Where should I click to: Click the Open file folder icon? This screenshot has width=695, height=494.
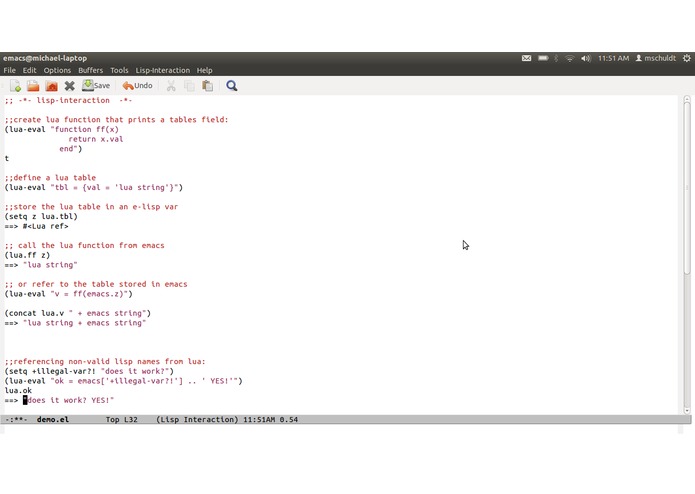pyautogui.click(x=33, y=86)
